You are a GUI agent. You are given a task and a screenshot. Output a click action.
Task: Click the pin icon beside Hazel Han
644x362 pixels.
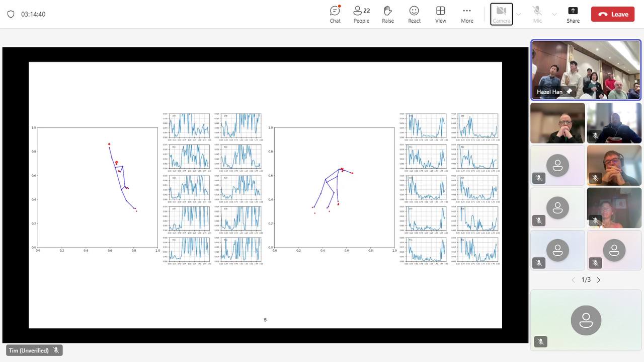[569, 92]
